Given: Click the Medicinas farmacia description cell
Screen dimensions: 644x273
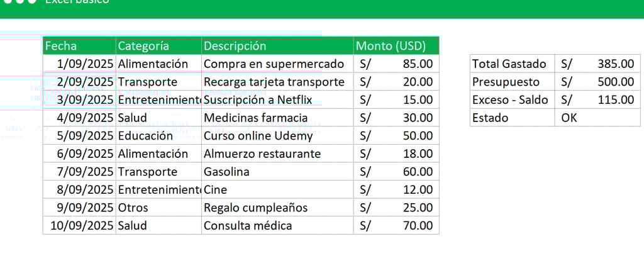Looking at the screenshot, I should tap(277, 118).
